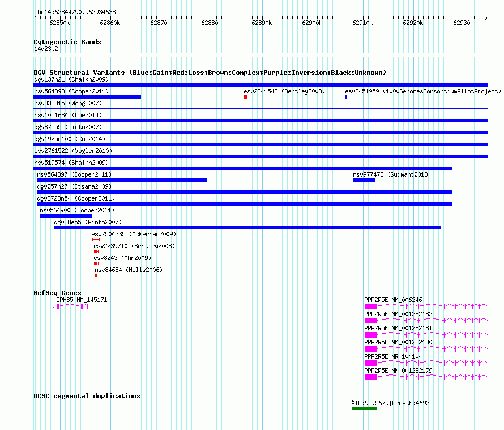Open esv2241548 (Bentley2008) label
The width and height of the screenshot is (504, 430).
tap(284, 91)
